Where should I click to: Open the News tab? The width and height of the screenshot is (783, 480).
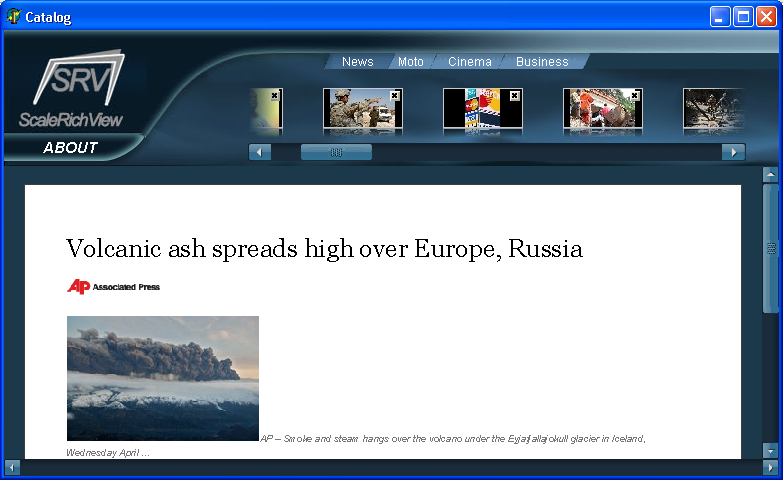pyautogui.click(x=357, y=62)
